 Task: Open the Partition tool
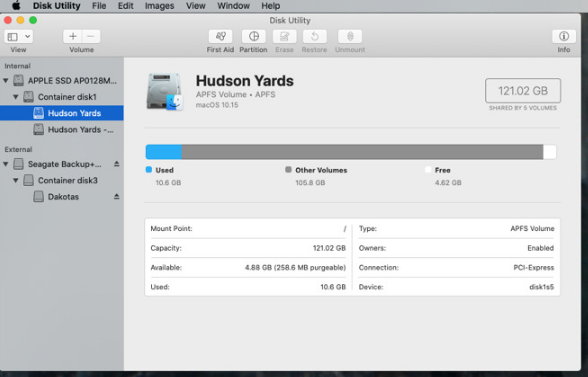254,36
